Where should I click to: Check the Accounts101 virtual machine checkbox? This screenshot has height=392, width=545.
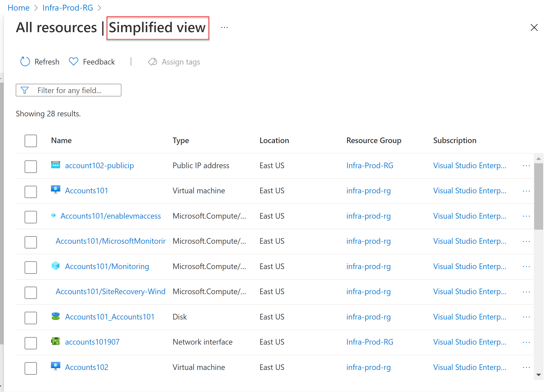pyautogui.click(x=31, y=192)
